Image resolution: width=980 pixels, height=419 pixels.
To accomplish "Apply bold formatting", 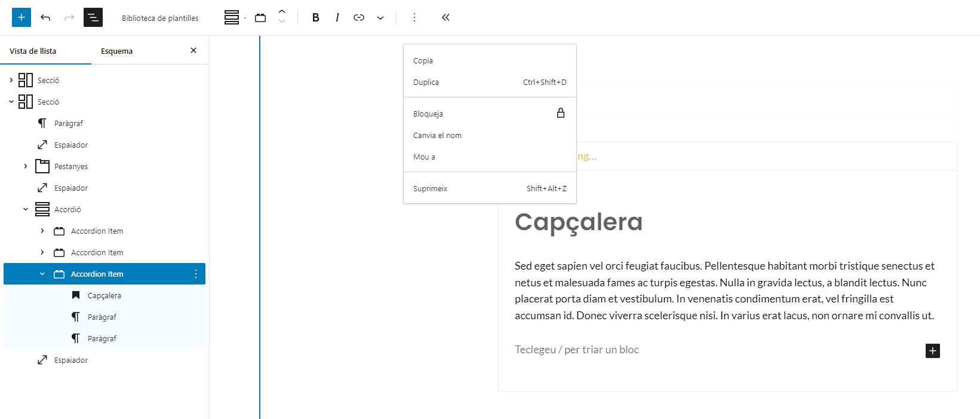I will click(x=315, y=17).
